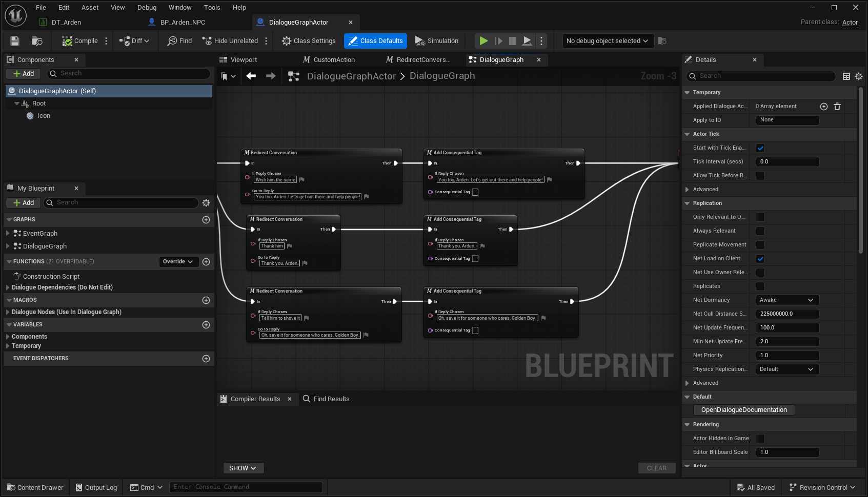Screen dimensions: 868x497
Task: Enable Net Use Owner Relevancy checkbox
Action: click(x=760, y=273)
